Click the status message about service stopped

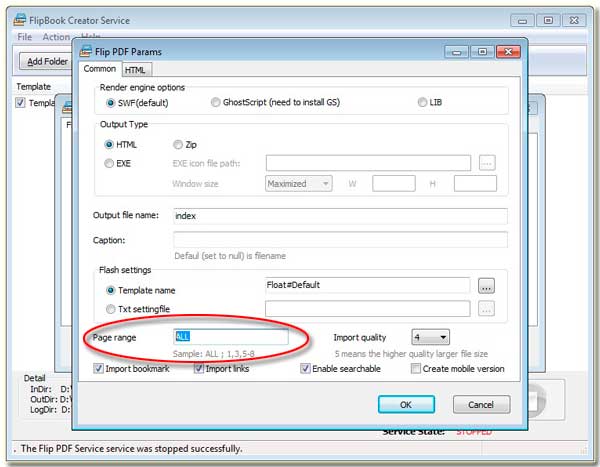click(x=132, y=449)
